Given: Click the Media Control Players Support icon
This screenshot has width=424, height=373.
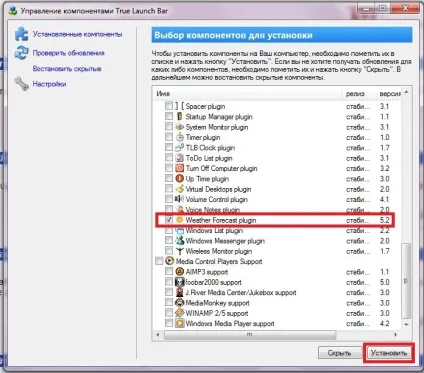Looking at the screenshot, I should pos(169,261).
